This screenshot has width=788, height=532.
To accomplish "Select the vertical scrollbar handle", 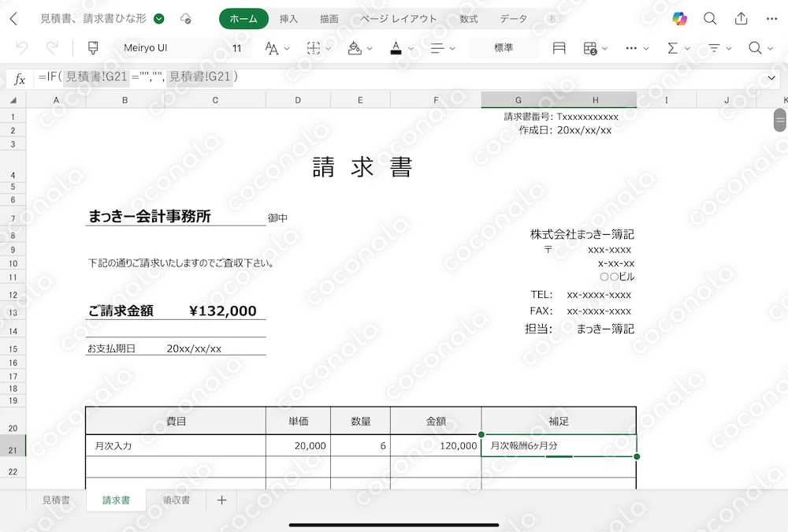I will pos(780,120).
